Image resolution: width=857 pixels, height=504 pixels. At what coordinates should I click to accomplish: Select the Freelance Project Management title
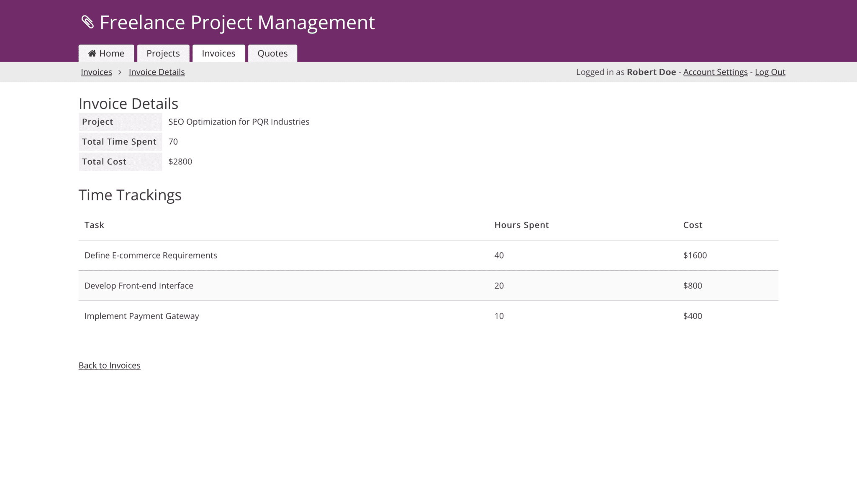point(237,22)
